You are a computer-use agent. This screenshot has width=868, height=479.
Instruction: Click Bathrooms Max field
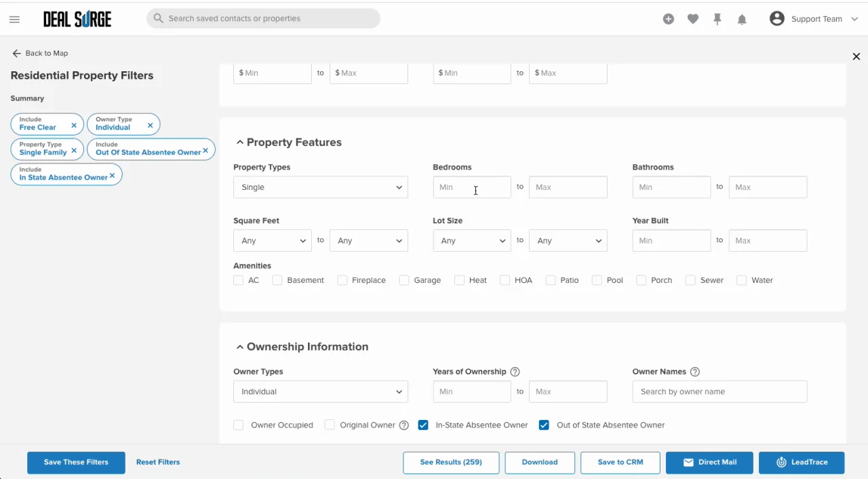(768, 187)
